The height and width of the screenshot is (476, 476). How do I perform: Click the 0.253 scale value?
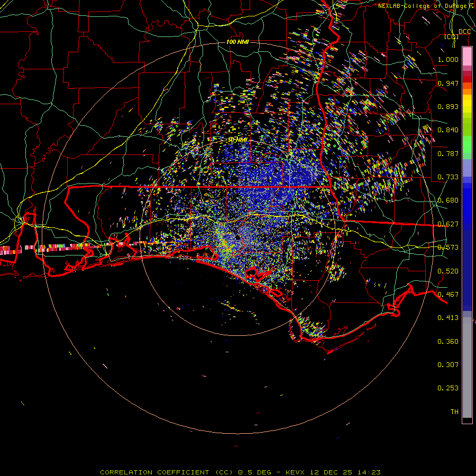coord(448,388)
